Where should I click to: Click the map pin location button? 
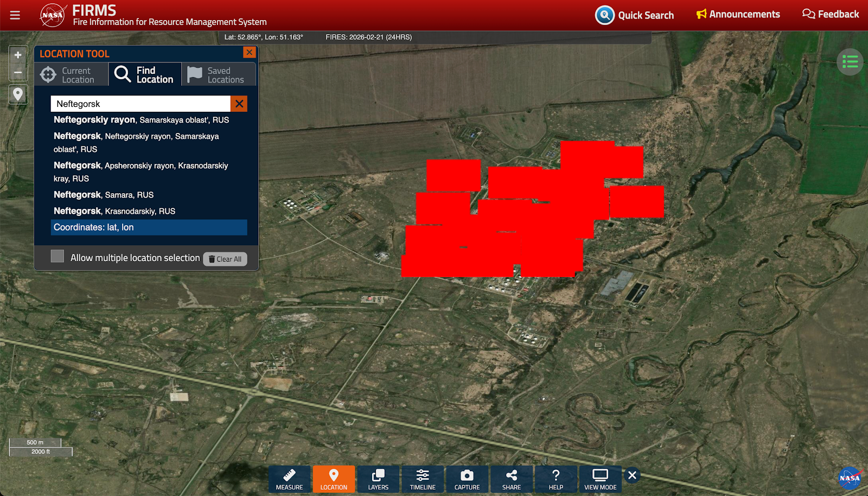[18, 94]
